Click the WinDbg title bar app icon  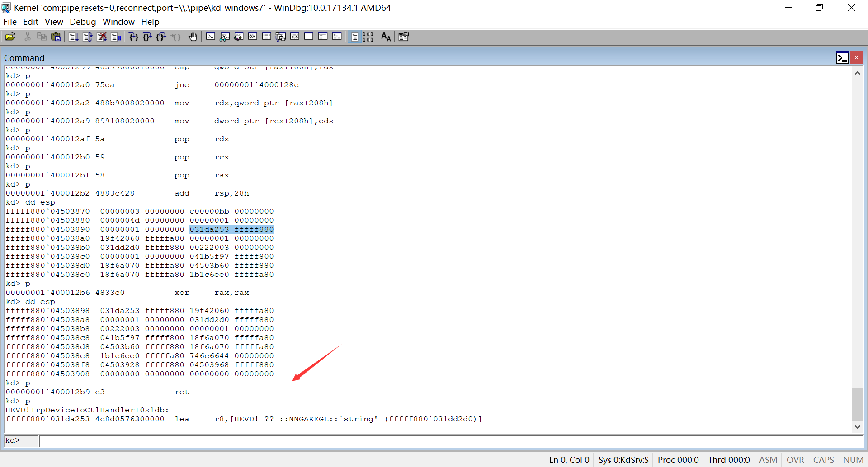[6, 8]
